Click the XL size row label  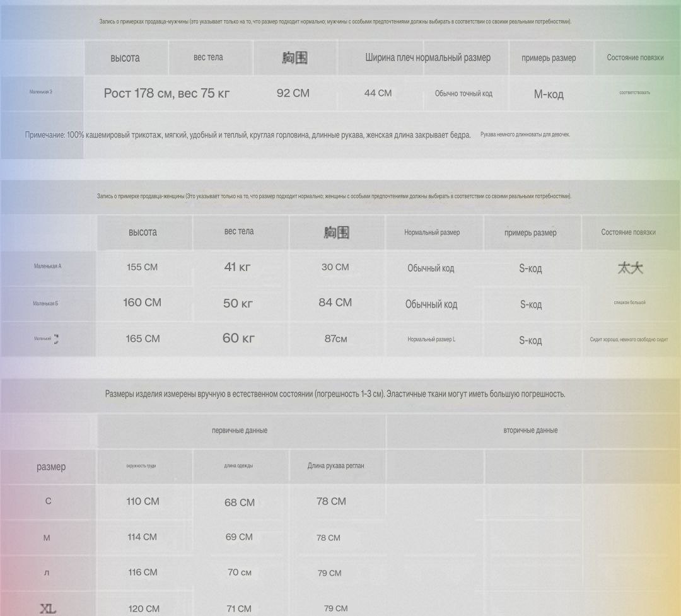pos(48,608)
